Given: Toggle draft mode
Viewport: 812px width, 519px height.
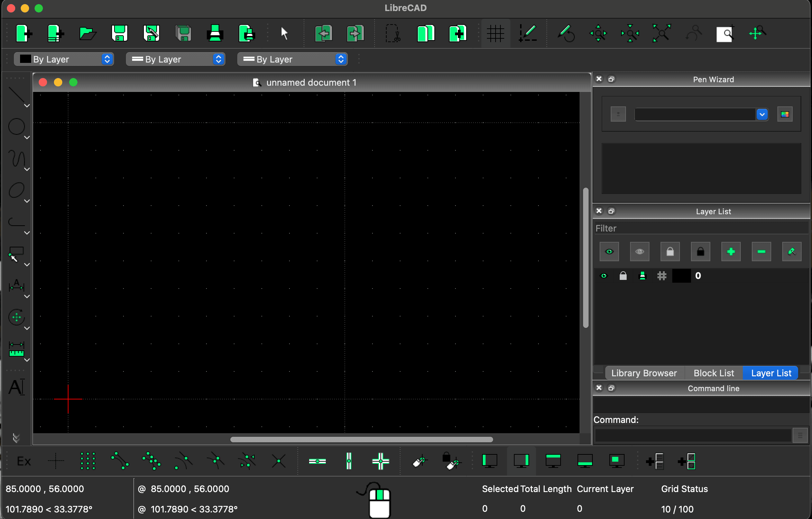Looking at the screenshot, I should point(528,34).
